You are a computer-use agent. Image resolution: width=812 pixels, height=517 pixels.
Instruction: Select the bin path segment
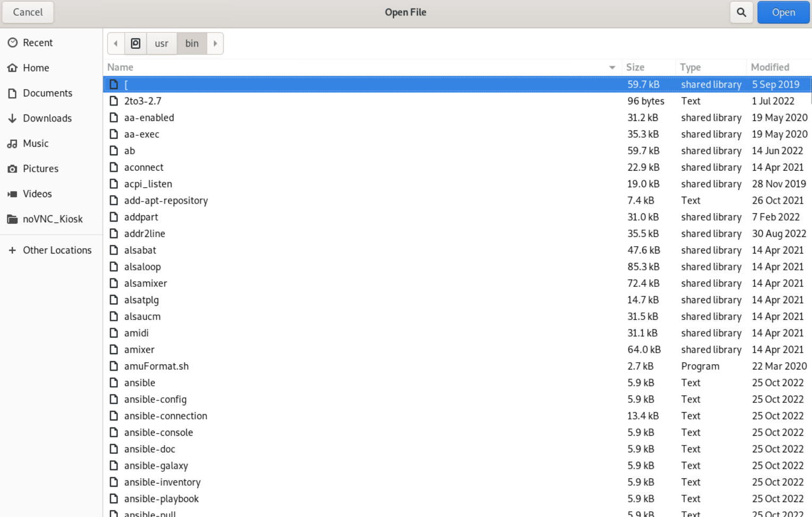pyautogui.click(x=192, y=43)
